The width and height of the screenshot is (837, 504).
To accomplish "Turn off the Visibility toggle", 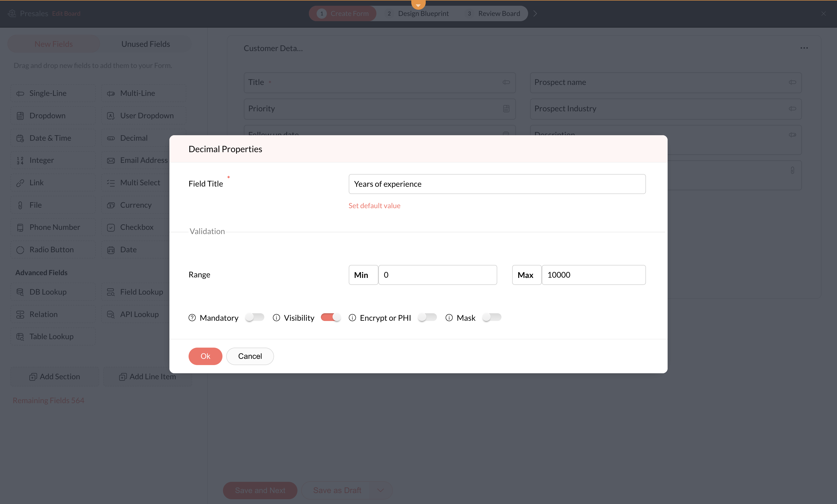I will pyautogui.click(x=331, y=317).
